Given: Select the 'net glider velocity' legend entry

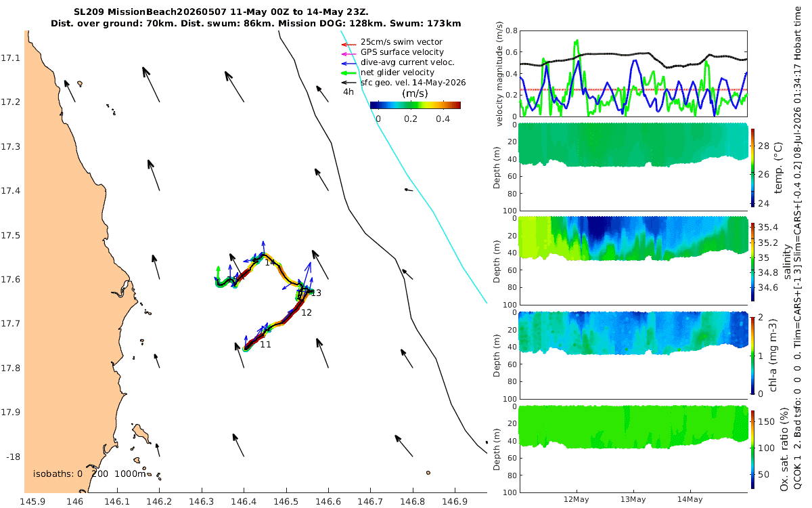Looking at the screenshot, I should click(x=397, y=72).
